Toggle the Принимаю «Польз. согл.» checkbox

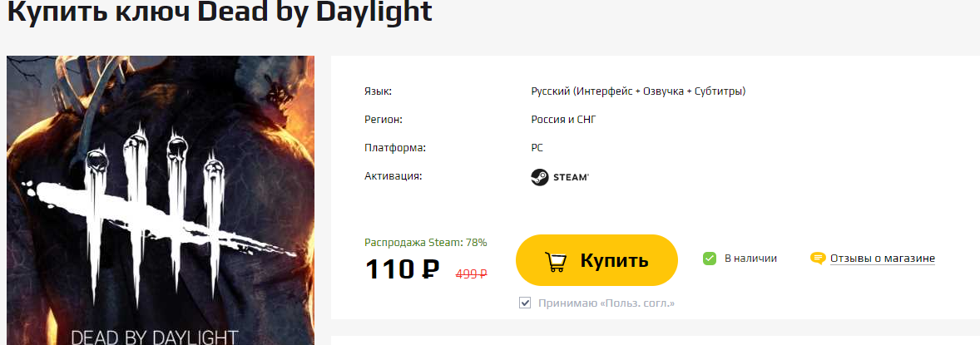click(x=525, y=303)
